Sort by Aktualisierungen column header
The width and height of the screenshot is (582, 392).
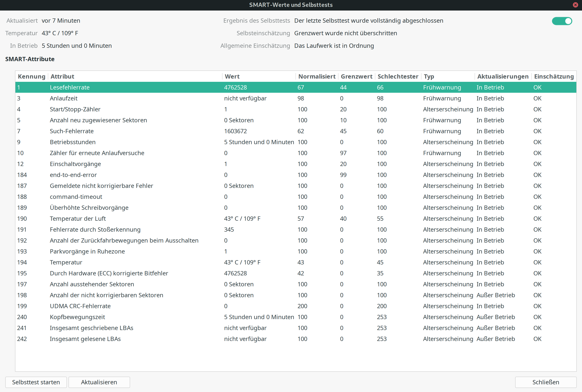pyautogui.click(x=503, y=77)
